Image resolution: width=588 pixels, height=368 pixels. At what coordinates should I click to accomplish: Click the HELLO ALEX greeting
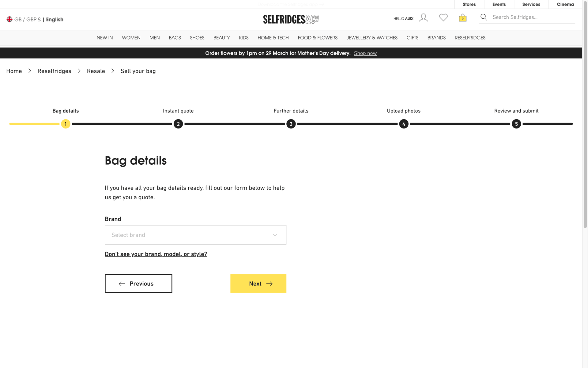[403, 19]
